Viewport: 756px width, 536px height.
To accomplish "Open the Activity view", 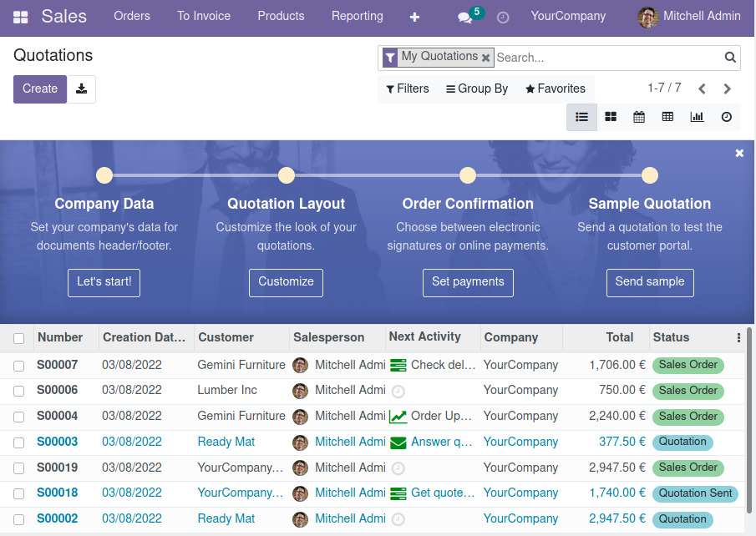I will pos(726,117).
